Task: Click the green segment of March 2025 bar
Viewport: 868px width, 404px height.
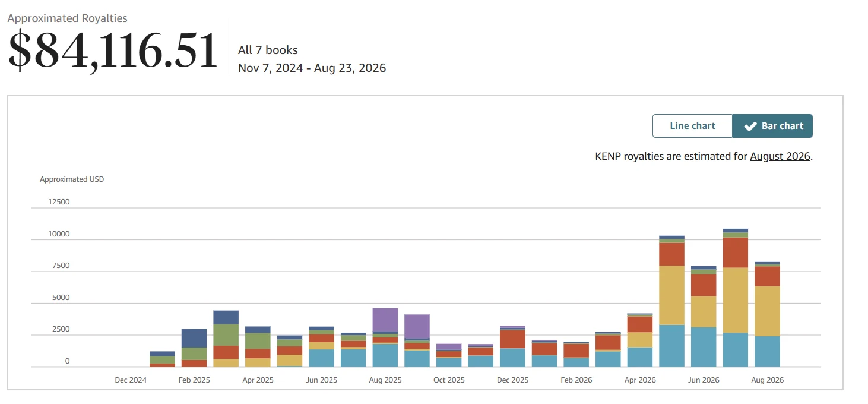Action: tap(226, 335)
